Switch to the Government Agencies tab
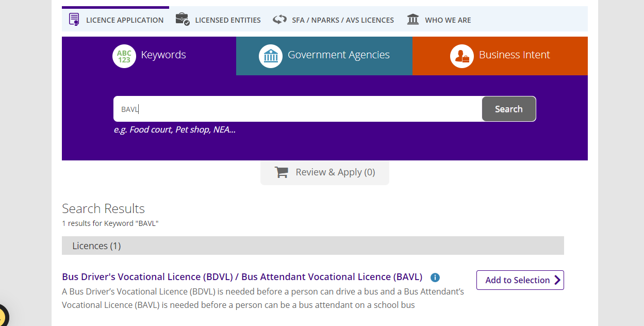Screen dimensions: 644x326 pyautogui.click(x=324, y=56)
